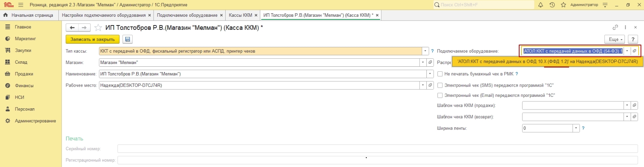This screenshot has height=167, width=644.
Task: Toggle Электронный чек (Email) checkbox
Action: point(440,95)
